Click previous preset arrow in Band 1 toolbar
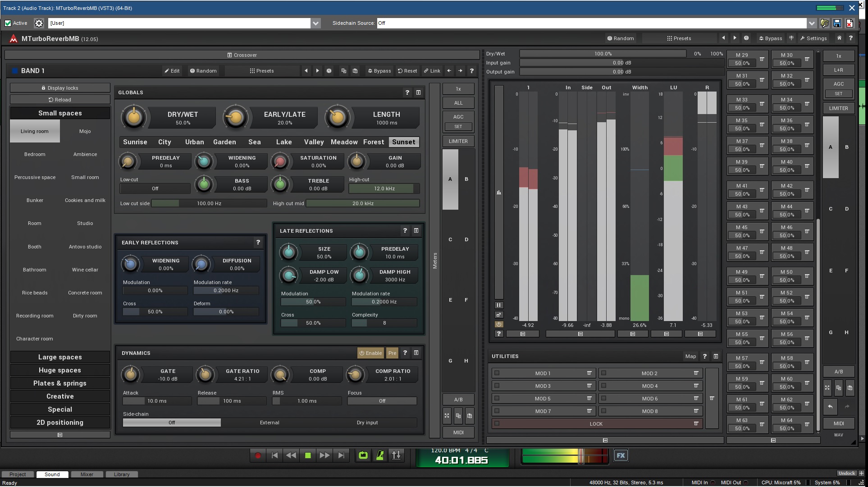Image resolution: width=868 pixels, height=487 pixels. pyautogui.click(x=306, y=71)
